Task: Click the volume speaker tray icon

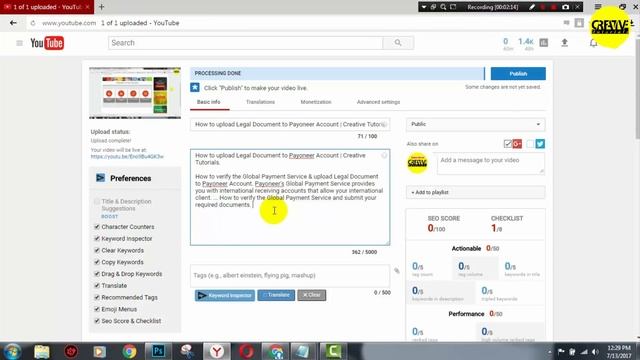Action: [596, 352]
